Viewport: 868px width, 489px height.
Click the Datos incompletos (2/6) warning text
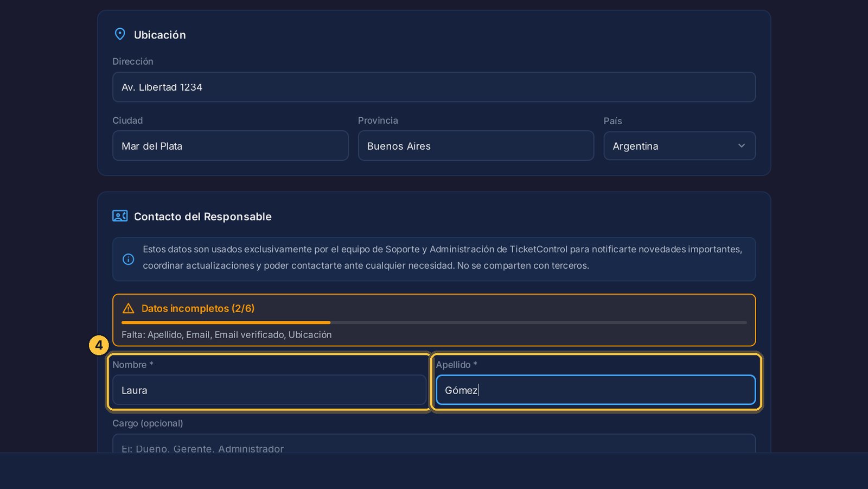tap(198, 308)
